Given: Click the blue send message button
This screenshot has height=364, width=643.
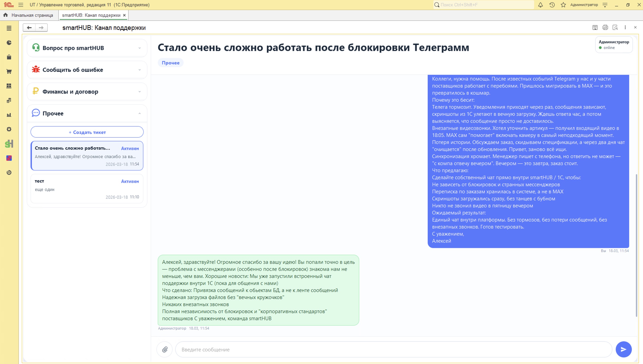Looking at the screenshot, I should point(624,349).
